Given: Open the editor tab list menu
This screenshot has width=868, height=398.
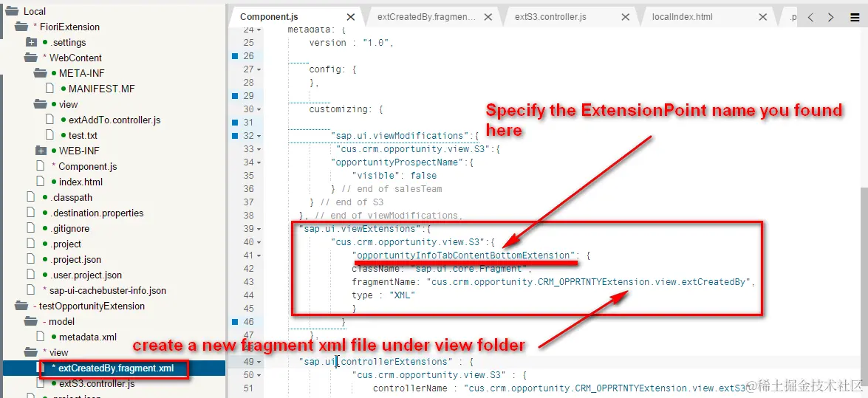Looking at the screenshot, I should [x=855, y=17].
